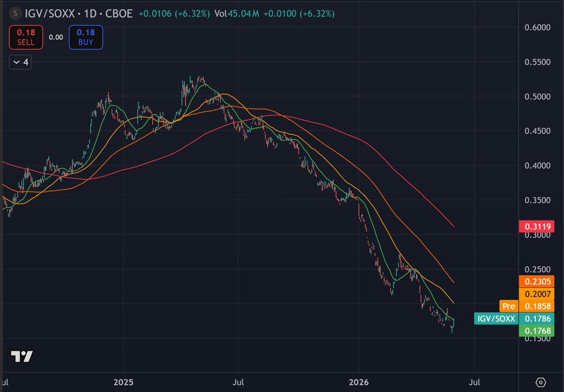The height and width of the screenshot is (392, 564).
Task: Click the 0.2500 price axis label
Action: pos(537,269)
